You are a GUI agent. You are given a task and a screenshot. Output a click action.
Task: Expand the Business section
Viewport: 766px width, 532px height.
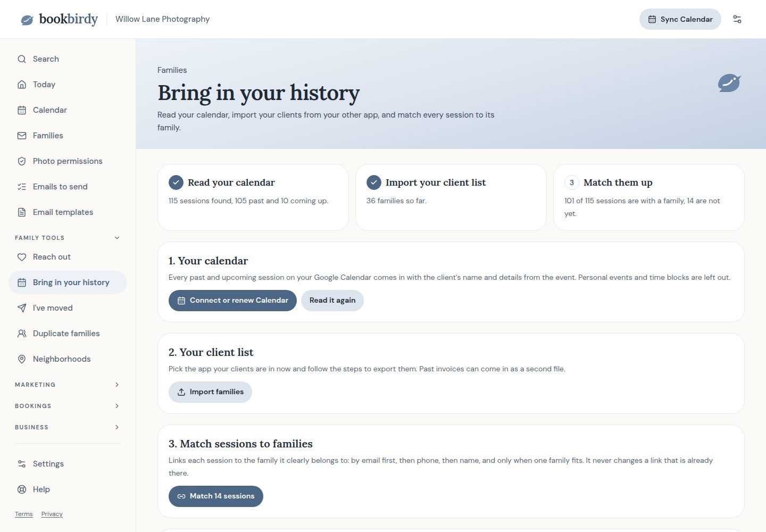tap(68, 427)
